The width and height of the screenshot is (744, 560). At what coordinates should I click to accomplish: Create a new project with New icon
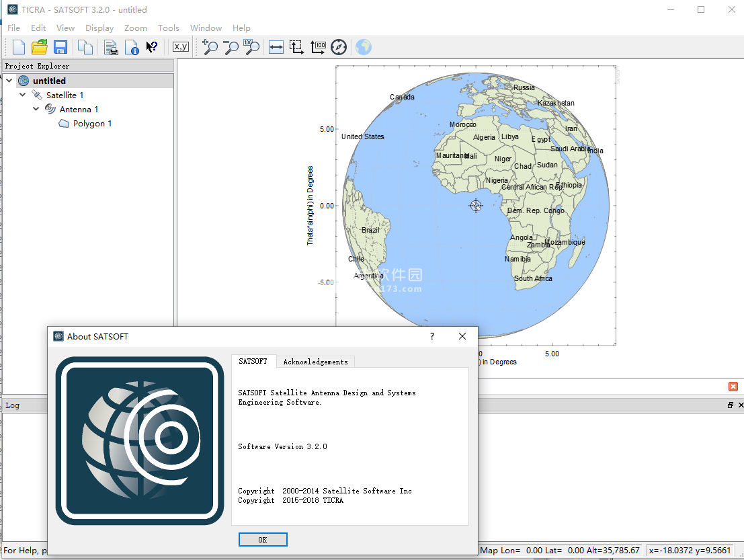(x=19, y=47)
